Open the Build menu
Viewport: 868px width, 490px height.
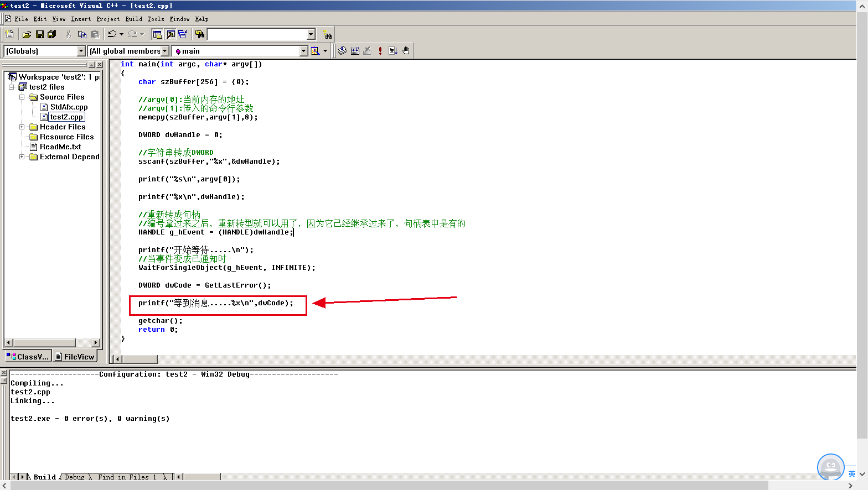coord(133,19)
